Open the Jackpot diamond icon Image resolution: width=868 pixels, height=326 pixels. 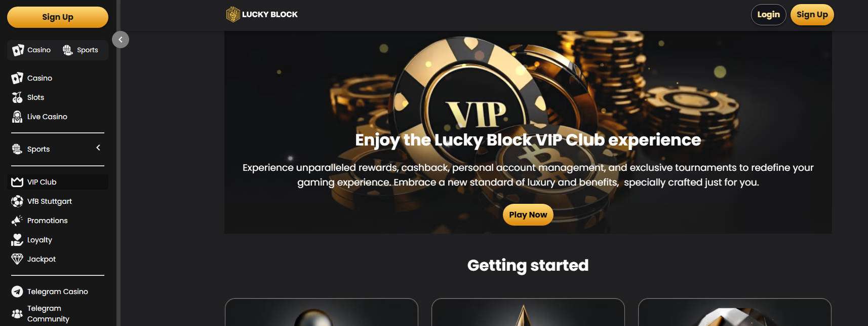[x=17, y=259]
